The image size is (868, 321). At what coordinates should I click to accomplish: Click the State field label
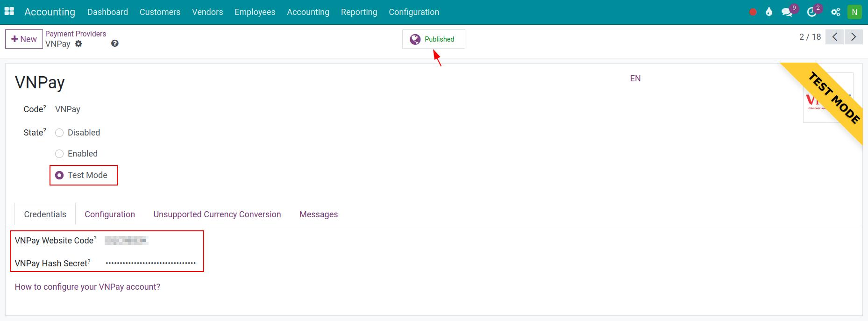(x=35, y=133)
